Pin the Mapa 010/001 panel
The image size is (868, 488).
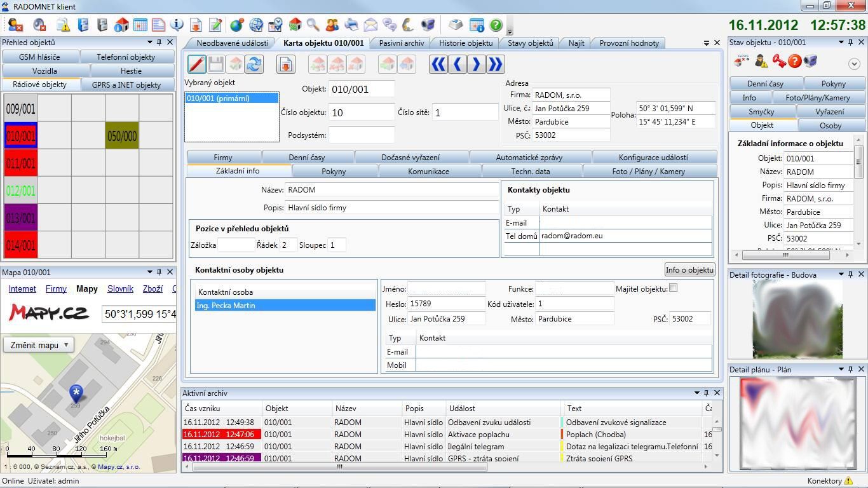coord(159,272)
